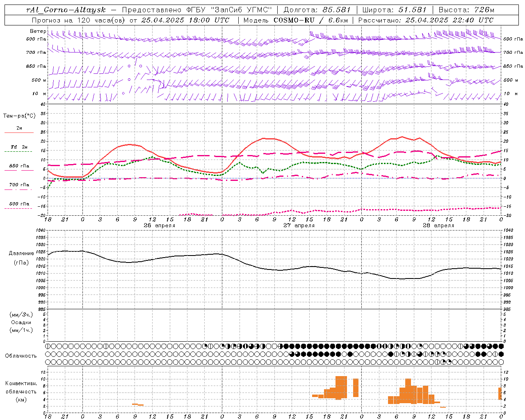Click the orange convective bar at chart's right edge
The image size is (525, 420).
(x=500, y=394)
